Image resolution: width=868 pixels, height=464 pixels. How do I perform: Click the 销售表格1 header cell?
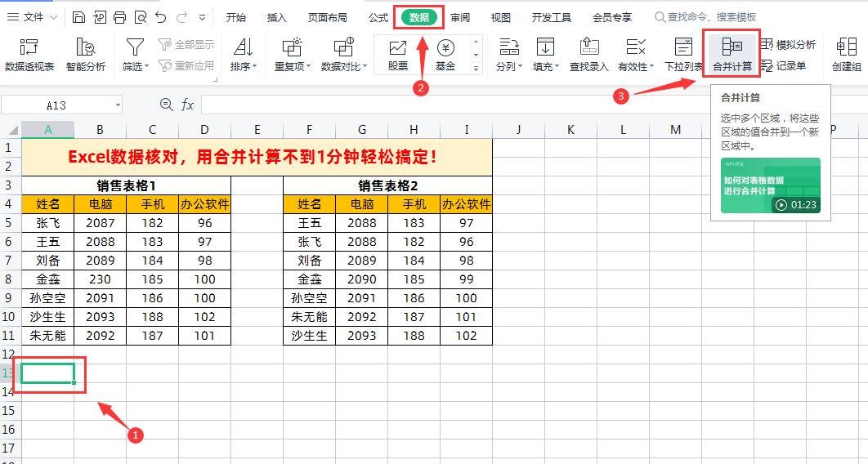click(126, 185)
